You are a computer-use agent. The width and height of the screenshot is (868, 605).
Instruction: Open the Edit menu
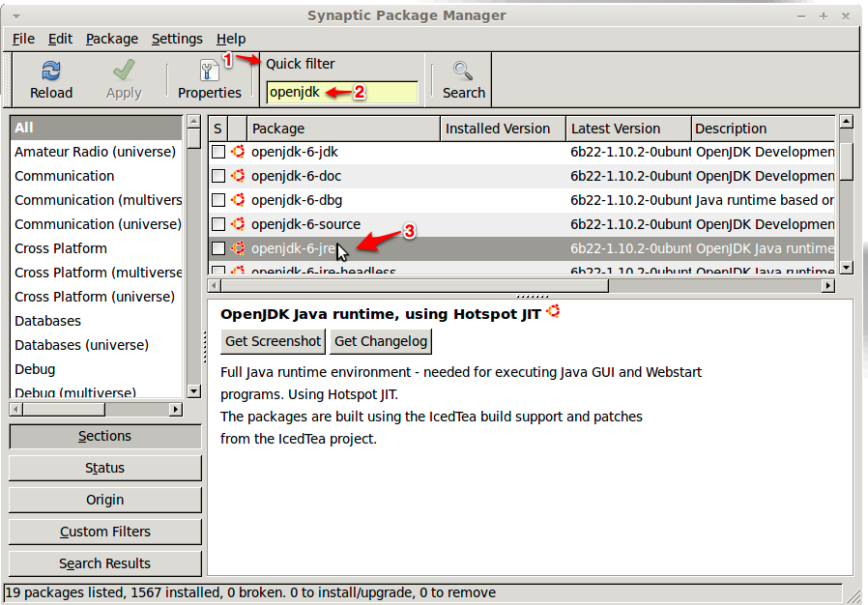coord(60,39)
